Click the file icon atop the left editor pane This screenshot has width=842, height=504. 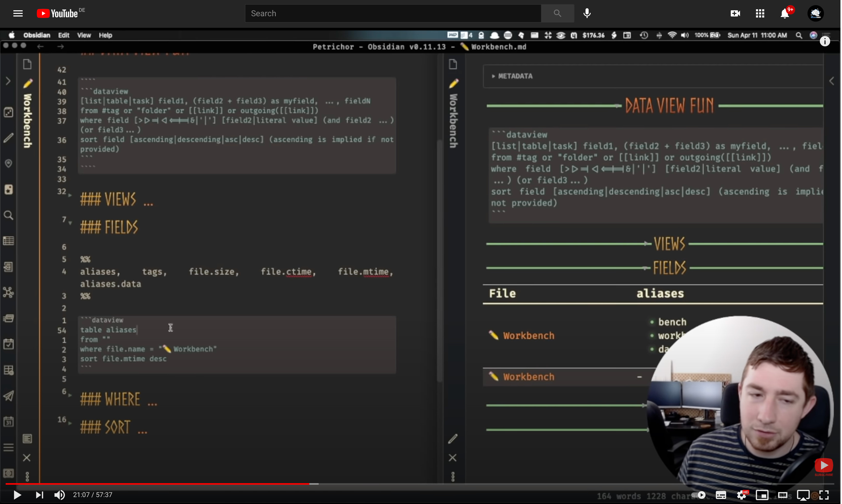click(x=28, y=64)
